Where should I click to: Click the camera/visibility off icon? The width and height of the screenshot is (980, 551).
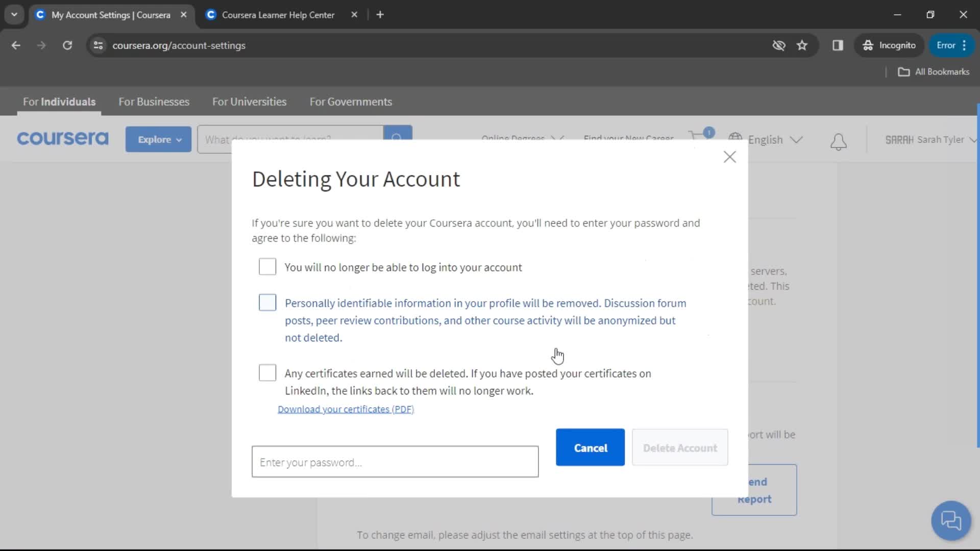(779, 45)
